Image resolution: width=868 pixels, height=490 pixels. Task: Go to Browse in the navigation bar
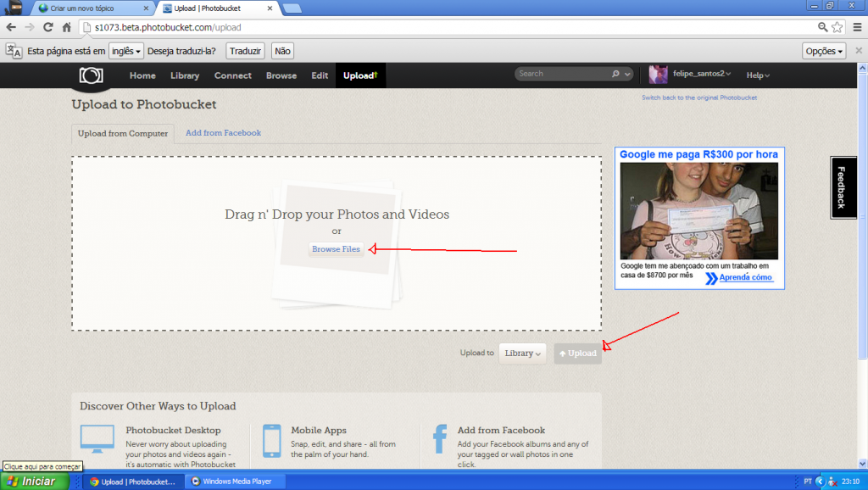pyautogui.click(x=281, y=75)
